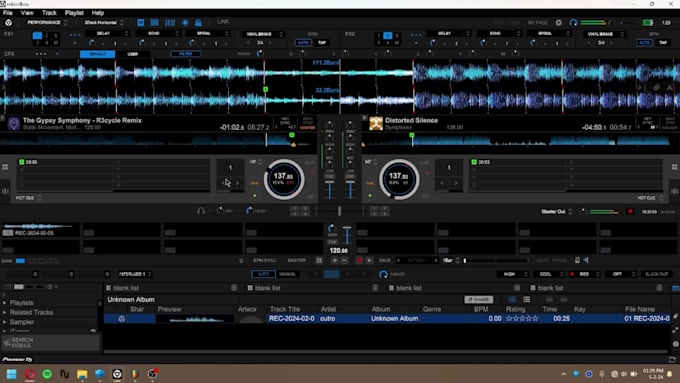The image size is (680, 383).
Task: Open the View menu
Action: point(27,13)
